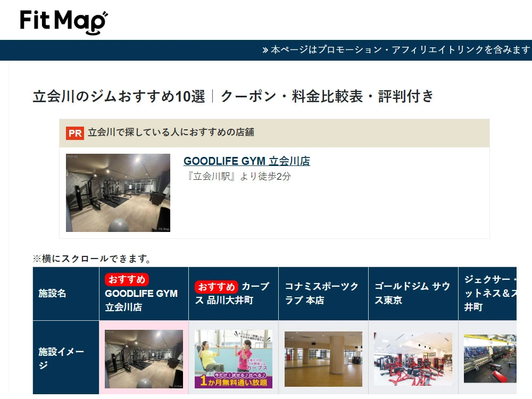Click the ゴールドジム red machines image

point(413,359)
